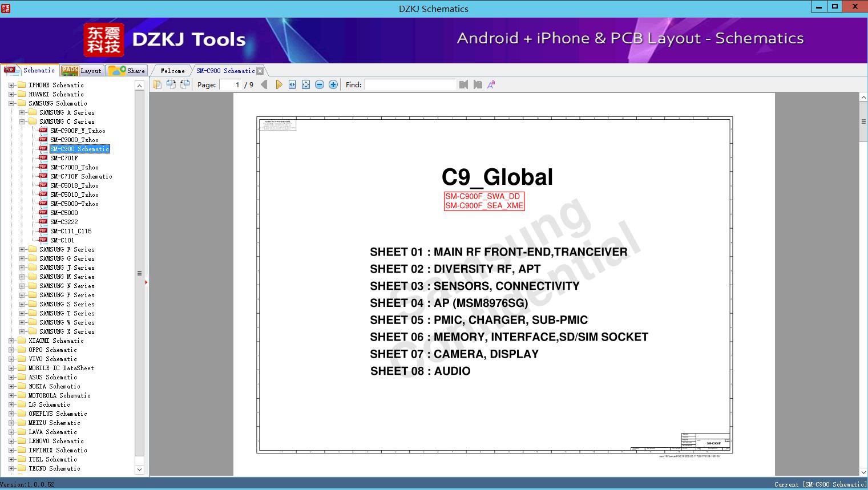
Task: Click tree panel scroll down arrow
Action: tap(139, 469)
